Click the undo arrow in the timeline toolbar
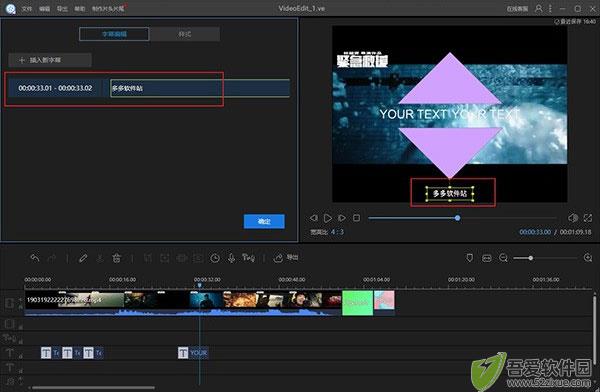Image resolution: width=600 pixels, height=392 pixels. pyautogui.click(x=35, y=258)
